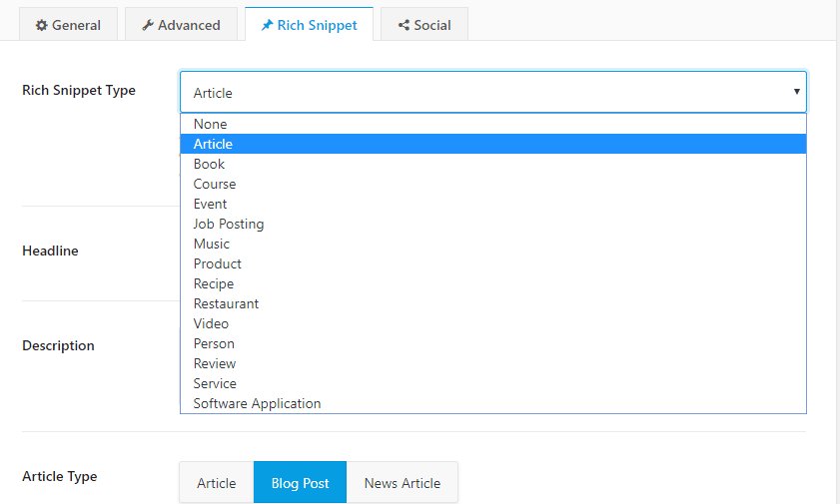Select Recipe from the list
The height and width of the screenshot is (504, 840).
[x=492, y=284]
